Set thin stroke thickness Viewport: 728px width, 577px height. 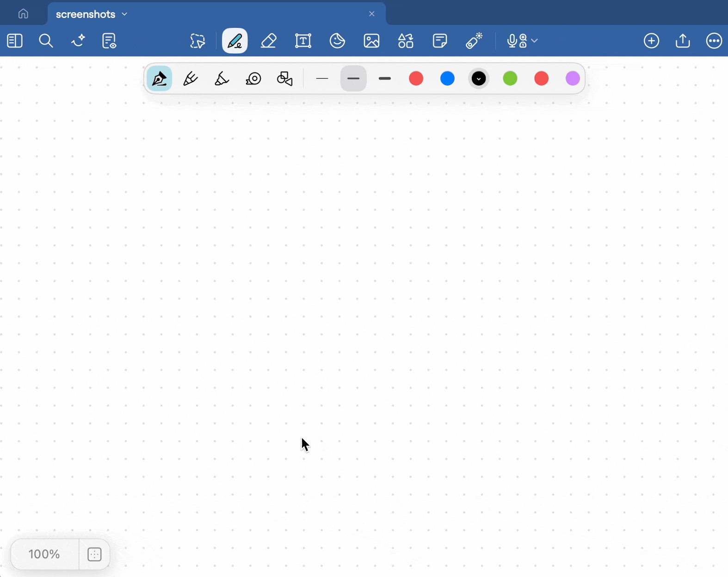pos(322,79)
